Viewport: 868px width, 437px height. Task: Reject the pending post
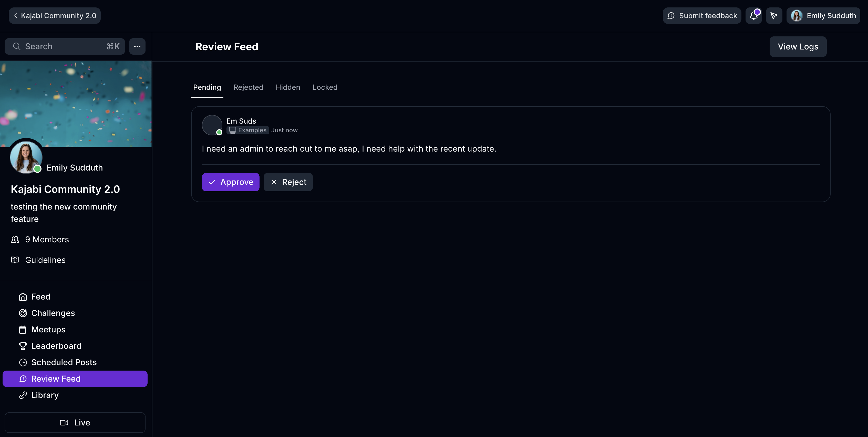click(x=288, y=182)
